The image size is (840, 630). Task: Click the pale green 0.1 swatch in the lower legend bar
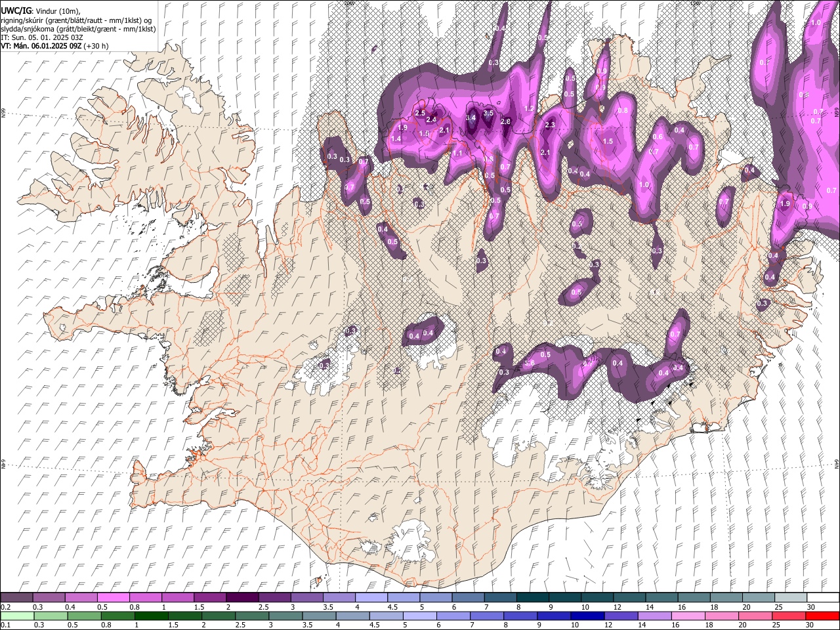click(x=16, y=616)
